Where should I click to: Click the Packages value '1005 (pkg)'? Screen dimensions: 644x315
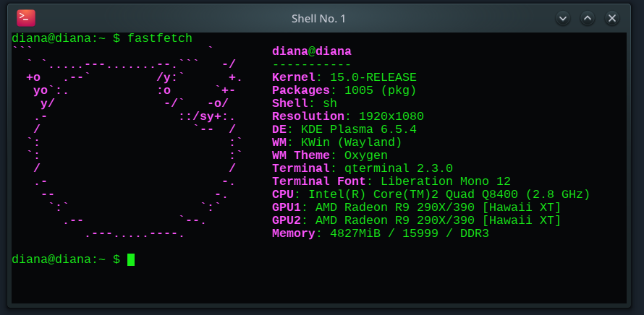click(x=381, y=90)
